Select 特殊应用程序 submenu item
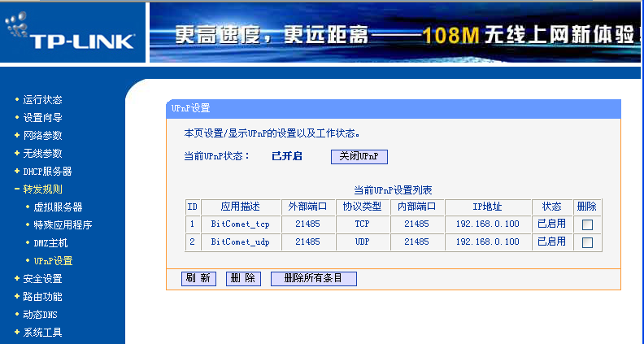Viewport: 644px width, 344px height. 62,225
